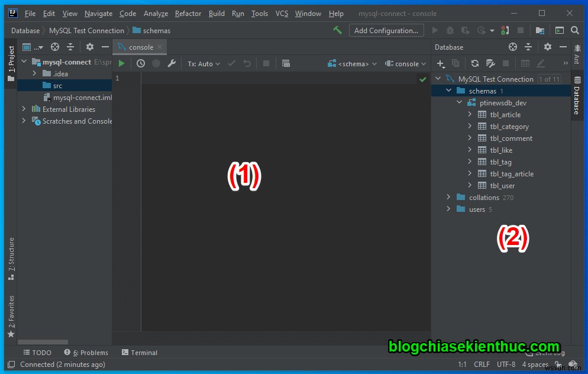Collapse the mysql-connect project root
Viewport: 588px width, 374px height.
(x=24, y=62)
